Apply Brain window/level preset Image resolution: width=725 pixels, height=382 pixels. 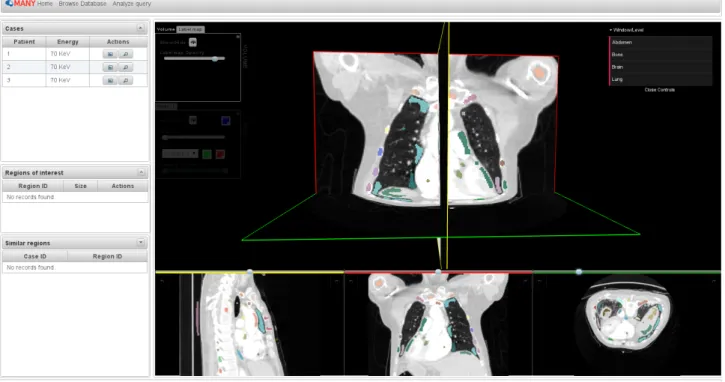[661, 67]
